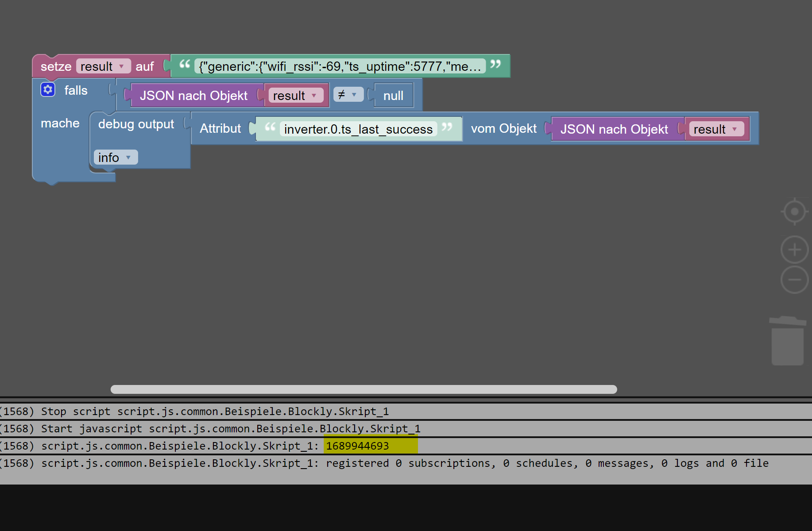Click the Start javascript log line

click(x=406, y=429)
